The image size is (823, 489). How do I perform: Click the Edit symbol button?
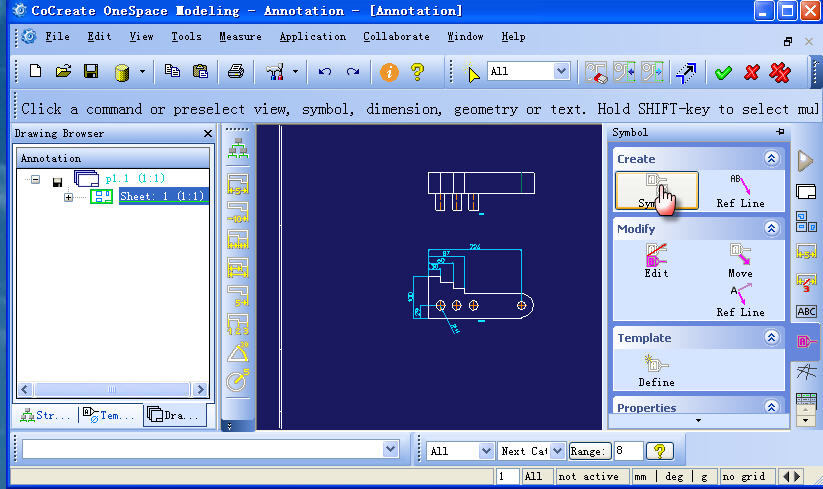click(656, 261)
